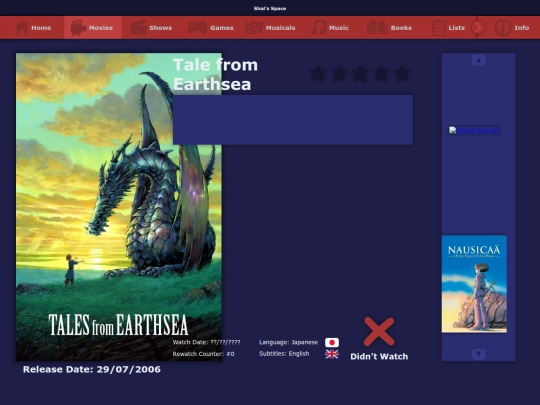Click the Movies camera icon
This screenshot has height=405, width=540.
coord(78,28)
